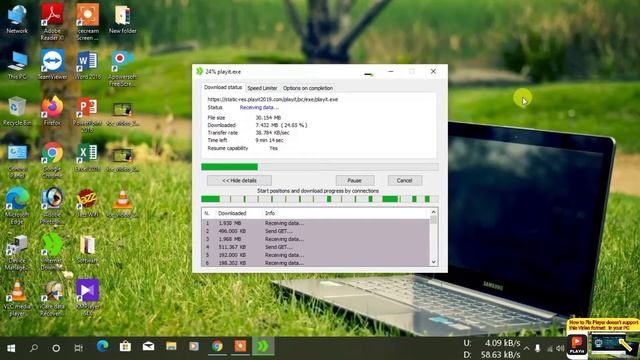Launch Apowersoft Free Screen recorder shortcut
The image size is (640, 360).
[122, 68]
